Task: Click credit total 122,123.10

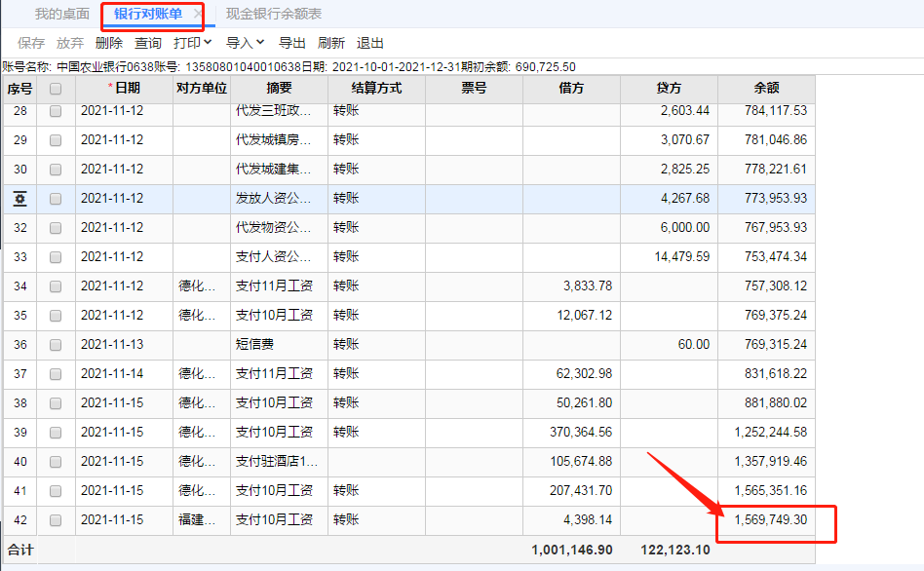Action: click(675, 550)
